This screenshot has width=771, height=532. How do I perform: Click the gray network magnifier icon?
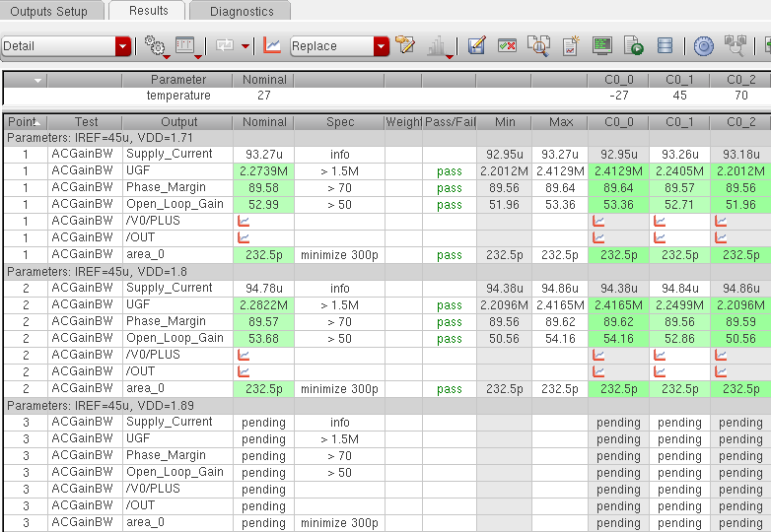click(736, 45)
